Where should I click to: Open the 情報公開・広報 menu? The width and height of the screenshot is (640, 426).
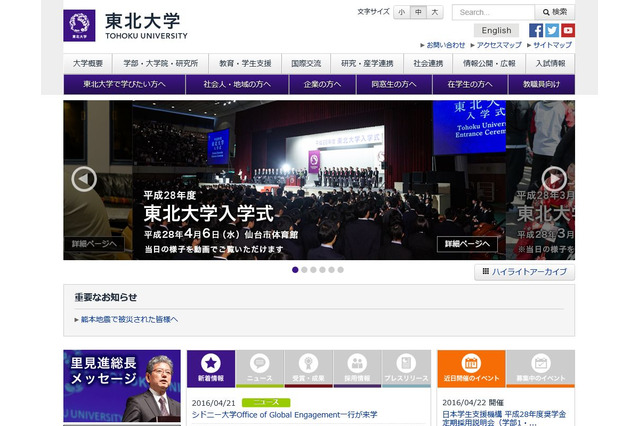click(x=489, y=63)
